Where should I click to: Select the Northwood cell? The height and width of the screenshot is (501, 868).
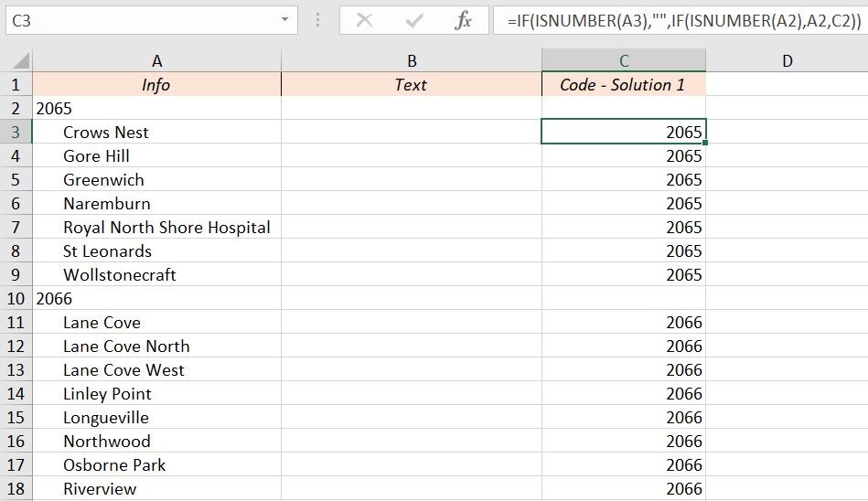(x=156, y=442)
